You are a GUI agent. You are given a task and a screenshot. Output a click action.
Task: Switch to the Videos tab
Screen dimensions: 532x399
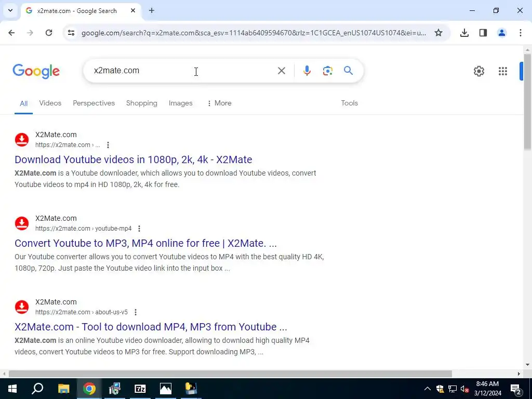pyautogui.click(x=50, y=103)
